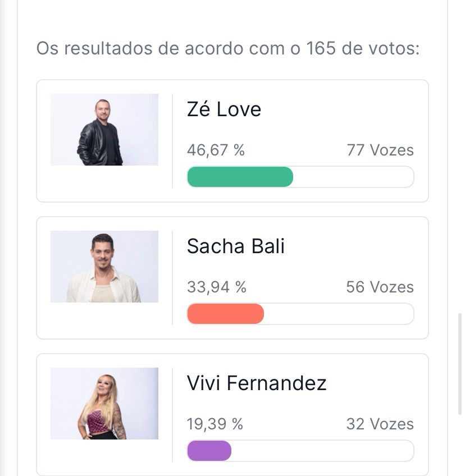465x476 pixels.
Task: Click the 46,67 % percentage label
Action: (x=216, y=150)
